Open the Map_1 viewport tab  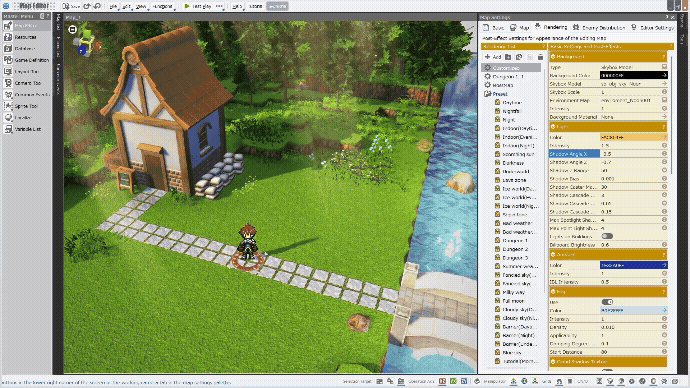pos(73,17)
